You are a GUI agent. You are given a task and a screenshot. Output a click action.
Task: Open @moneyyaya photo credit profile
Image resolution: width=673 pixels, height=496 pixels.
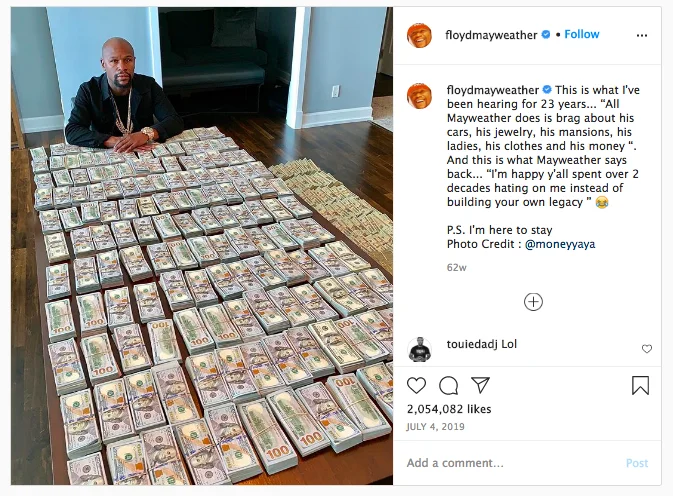click(x=560, y=244)
